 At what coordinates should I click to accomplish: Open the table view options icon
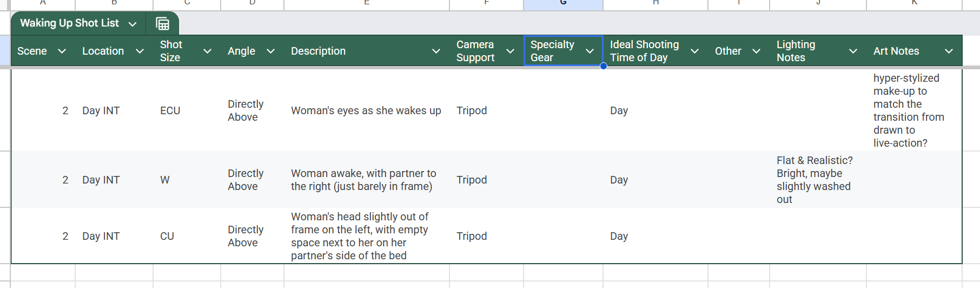coord(162,24)
